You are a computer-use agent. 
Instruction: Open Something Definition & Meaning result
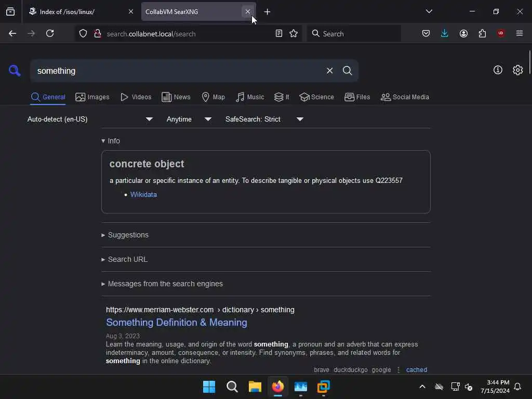coord(177,322)
